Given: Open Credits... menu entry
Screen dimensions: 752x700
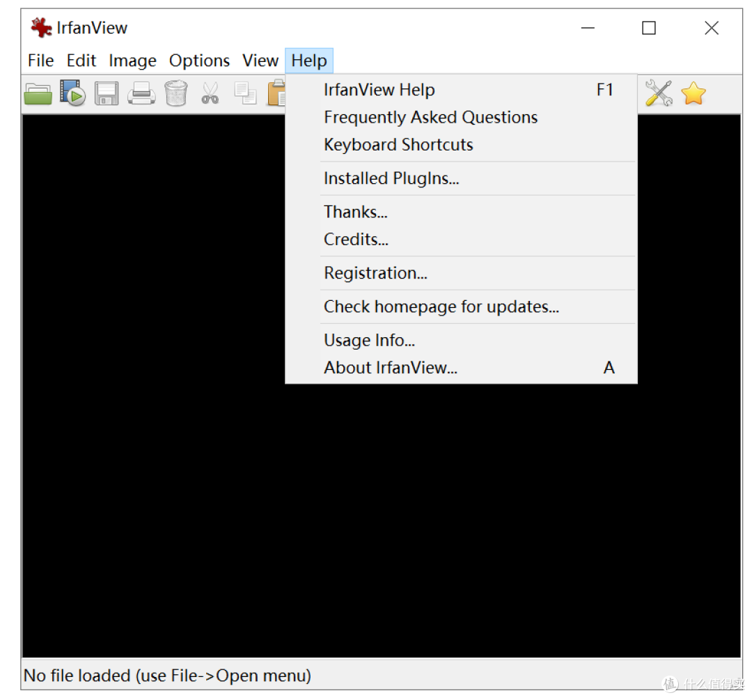Looking at the screenshot, I should tap(461, 239).
